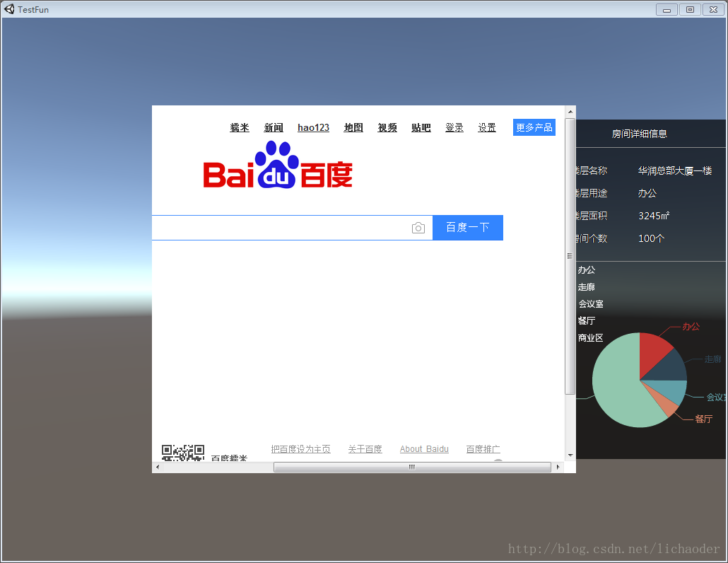Click the 3245㎡ area value
Screen dimensions: 728x563
coord(654,216)
